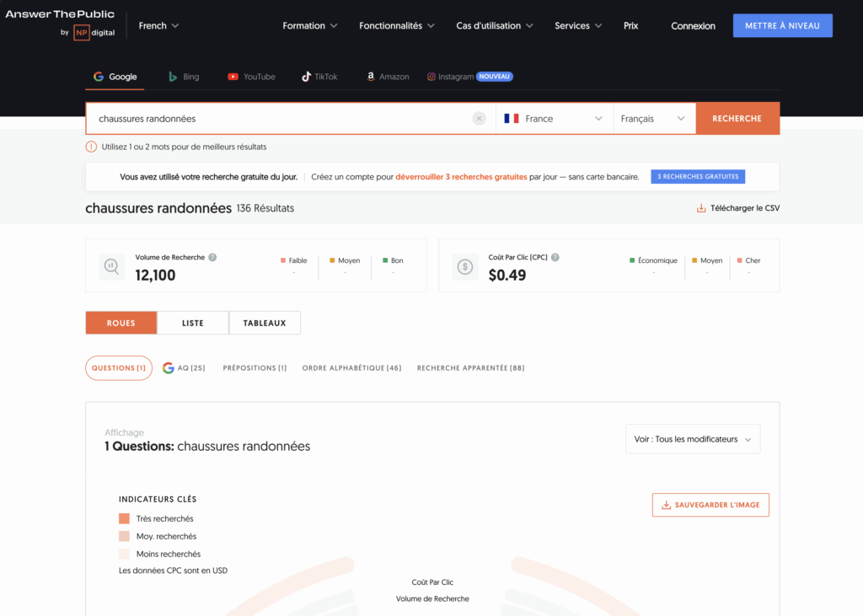Click the NP digital logo
Viewport: 863px width, 616px height.
point(94,33)
